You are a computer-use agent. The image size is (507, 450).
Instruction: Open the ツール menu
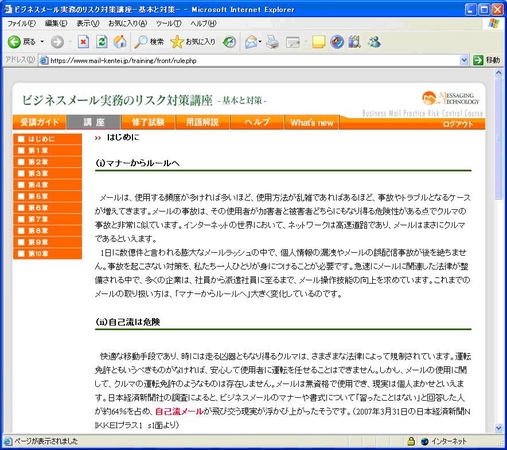pos(169,23)
